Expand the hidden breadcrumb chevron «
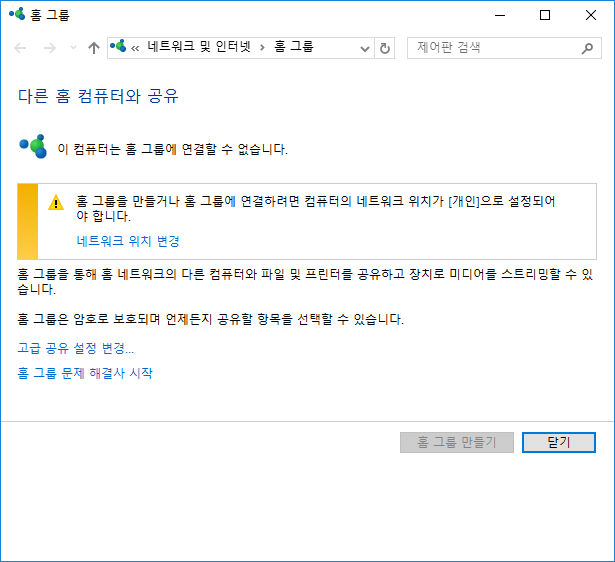615x562 pixels. click(x=135, y=48)
